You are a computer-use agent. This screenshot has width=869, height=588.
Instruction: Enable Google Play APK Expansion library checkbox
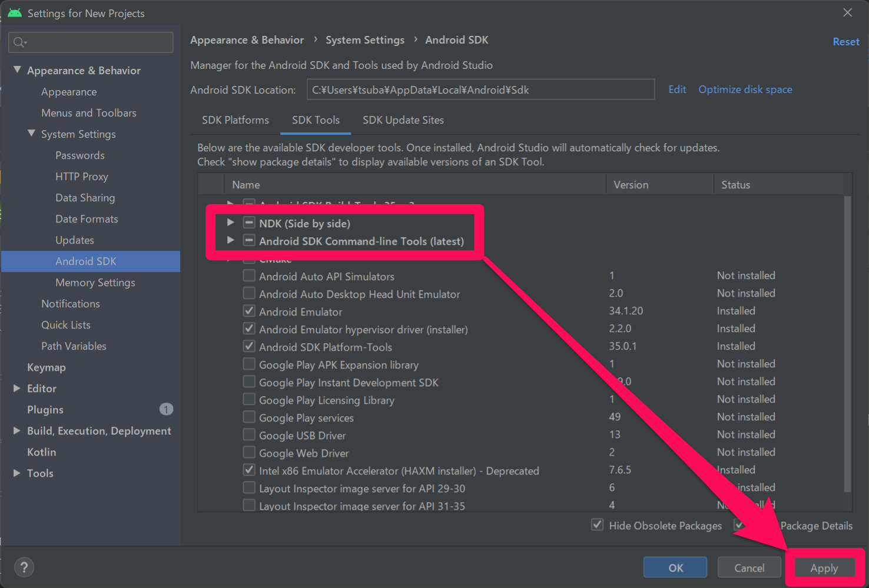click(249, 364)
